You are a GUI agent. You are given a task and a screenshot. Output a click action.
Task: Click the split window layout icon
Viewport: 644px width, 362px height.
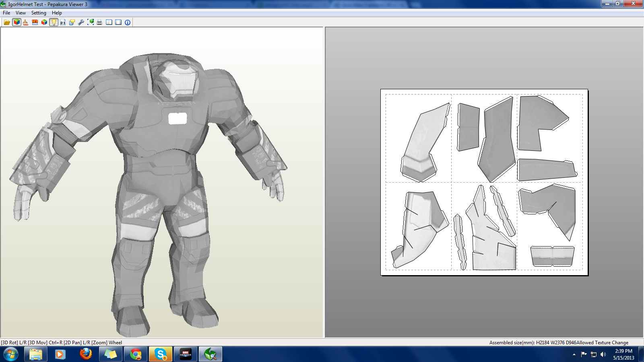109,22
